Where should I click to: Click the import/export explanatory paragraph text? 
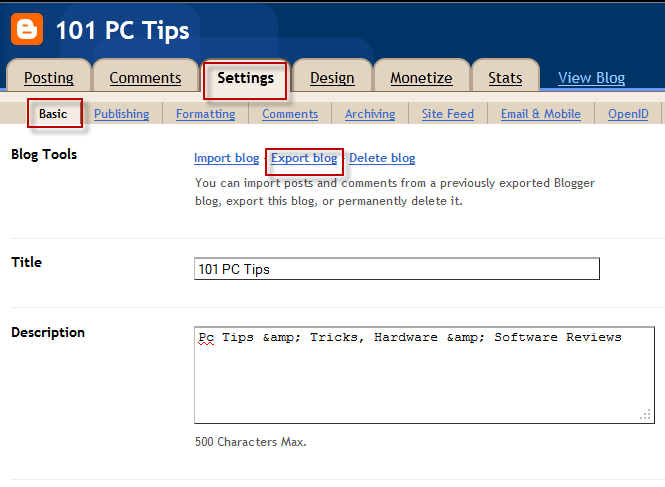[395, 192]
